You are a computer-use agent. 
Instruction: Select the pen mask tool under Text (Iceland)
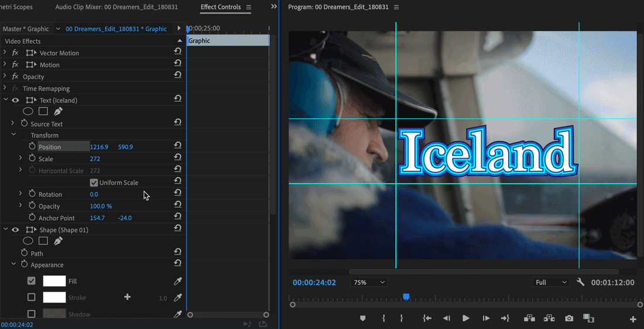pyautogui.click(x=58, y=111)
